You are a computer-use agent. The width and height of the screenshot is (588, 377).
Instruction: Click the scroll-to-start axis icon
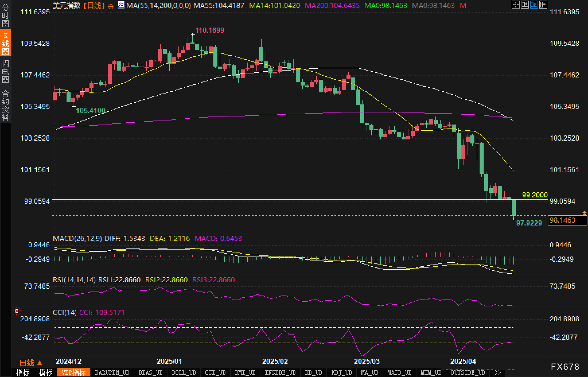point(525,5)
